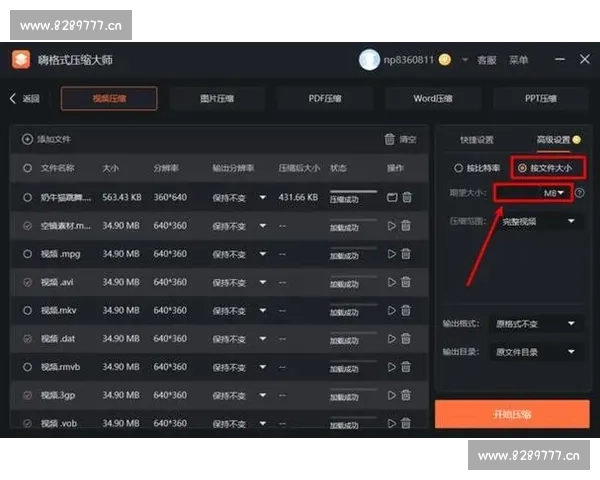The image size is (600, 480).
Task: Open the 菜单 menu
Action: 518,60
